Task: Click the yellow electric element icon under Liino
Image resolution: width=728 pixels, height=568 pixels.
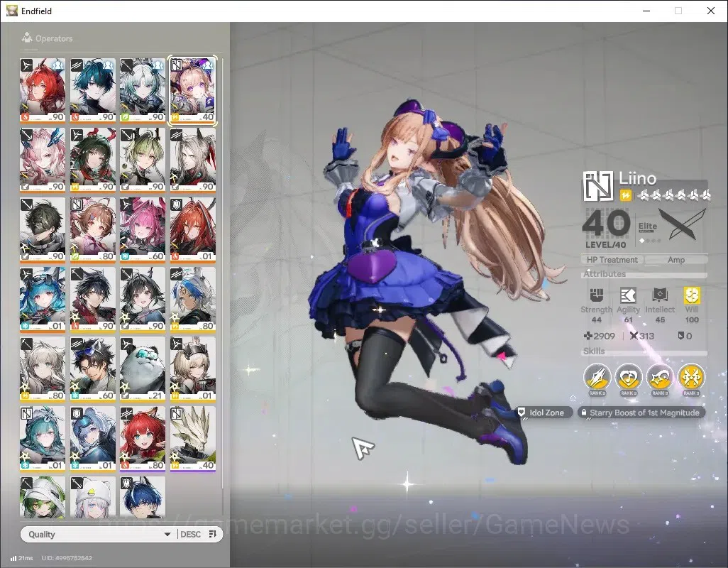Action: point(625,195)
